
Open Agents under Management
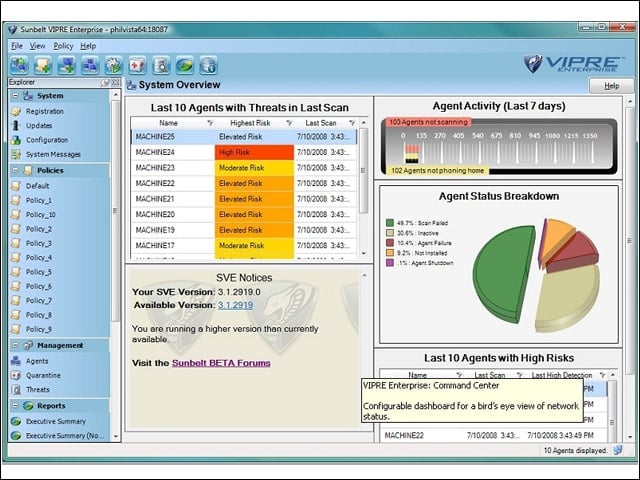(37, 361)
